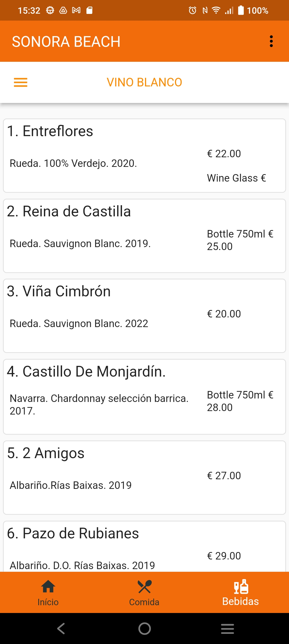289x644 pixels.
Task: Tap the Inicio home icon
Action: pyautogui.click(x=48, y=587)
